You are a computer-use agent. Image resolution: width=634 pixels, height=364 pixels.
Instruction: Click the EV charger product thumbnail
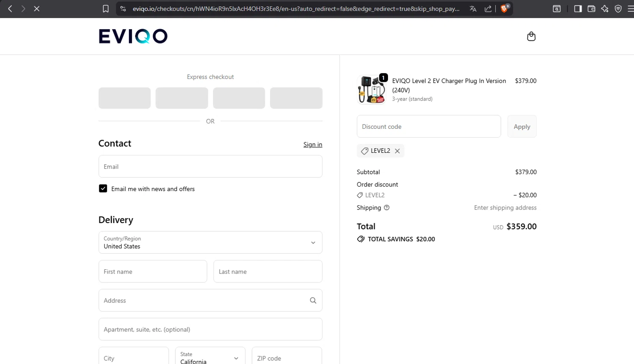coord(372,90)
